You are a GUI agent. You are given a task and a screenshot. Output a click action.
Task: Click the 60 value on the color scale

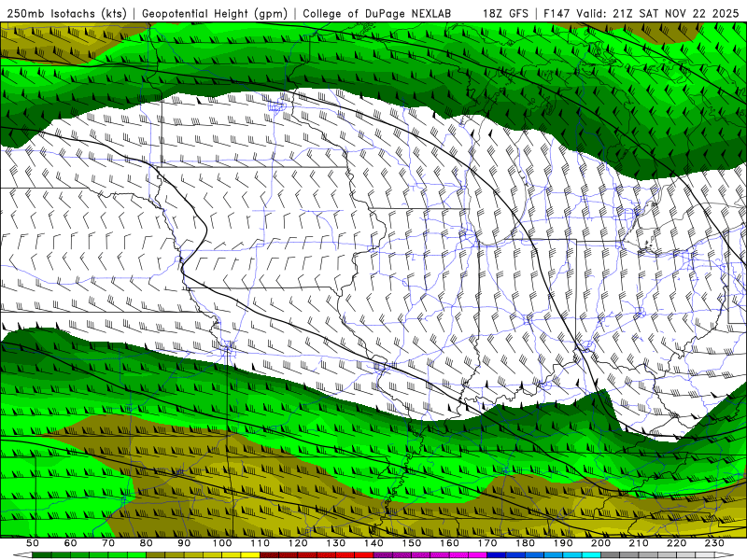point(71,543)
